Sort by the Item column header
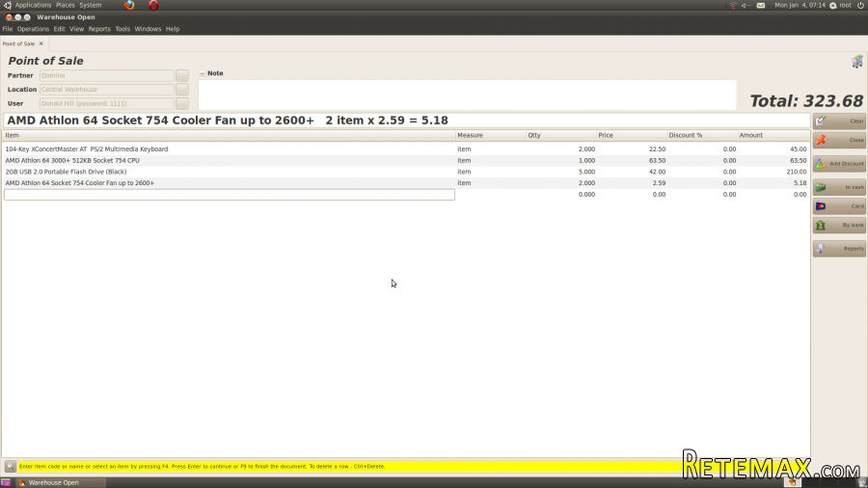The height and width of the screenshot is (488, 868). coord(230,135)
